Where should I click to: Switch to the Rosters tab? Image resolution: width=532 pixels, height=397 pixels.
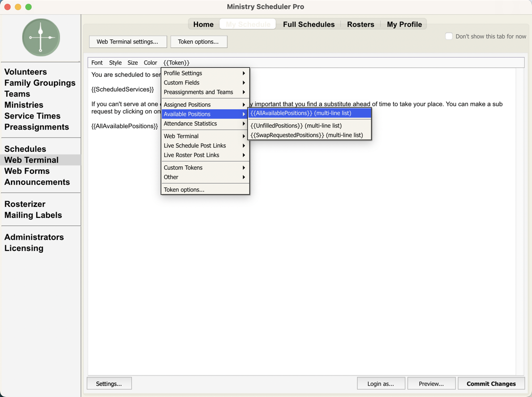click(360, 25)
